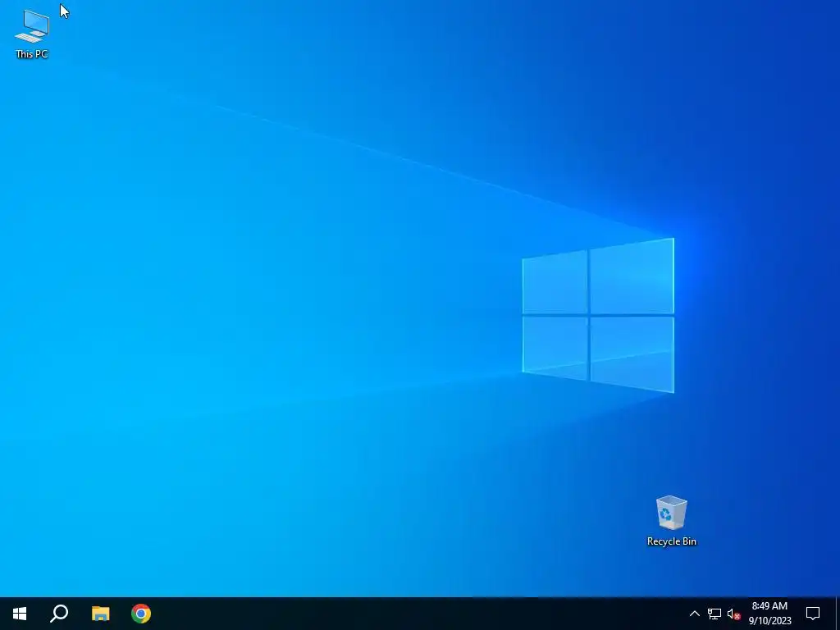Show hidden system tray icons
The width and height of the screenshot is (840, 630).
click(694, 614)
